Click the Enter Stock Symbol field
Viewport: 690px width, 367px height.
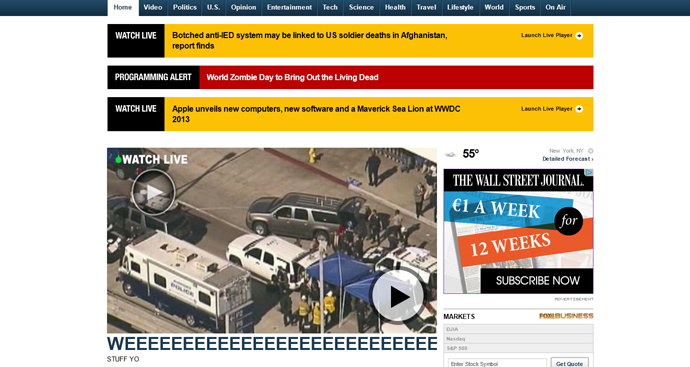[x=497, y=363]
